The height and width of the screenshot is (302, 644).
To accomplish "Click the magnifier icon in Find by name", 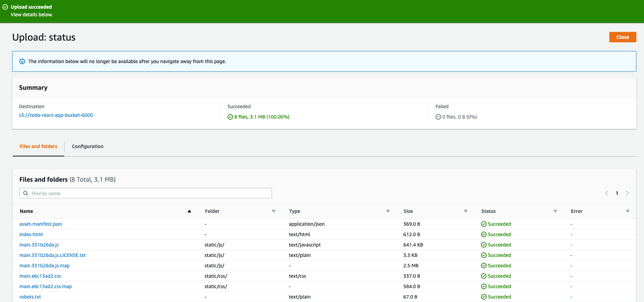I will [x=26, y=193].
